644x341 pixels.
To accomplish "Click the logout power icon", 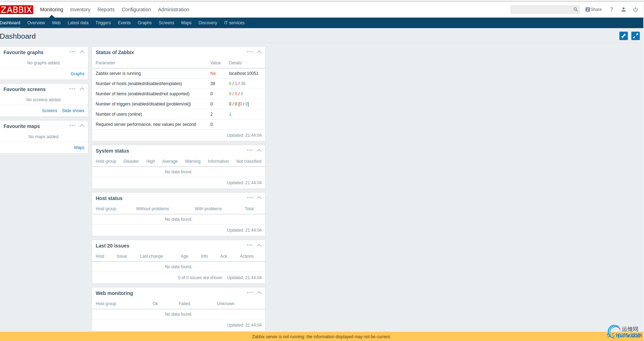I will [x=636, y=9].
